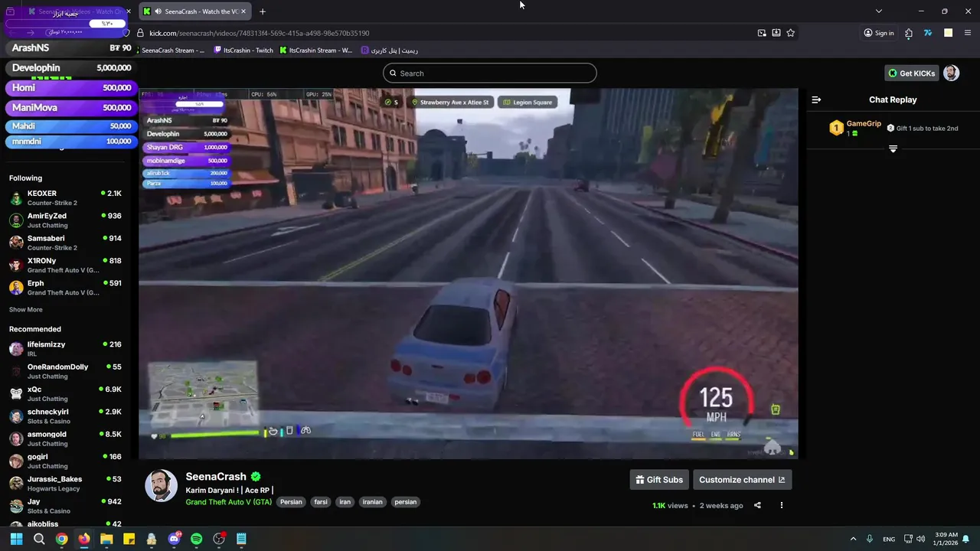This screenshot has height=551, width=980.
Task: Launch Chrome from the taskbar
Action: (61, 539)
